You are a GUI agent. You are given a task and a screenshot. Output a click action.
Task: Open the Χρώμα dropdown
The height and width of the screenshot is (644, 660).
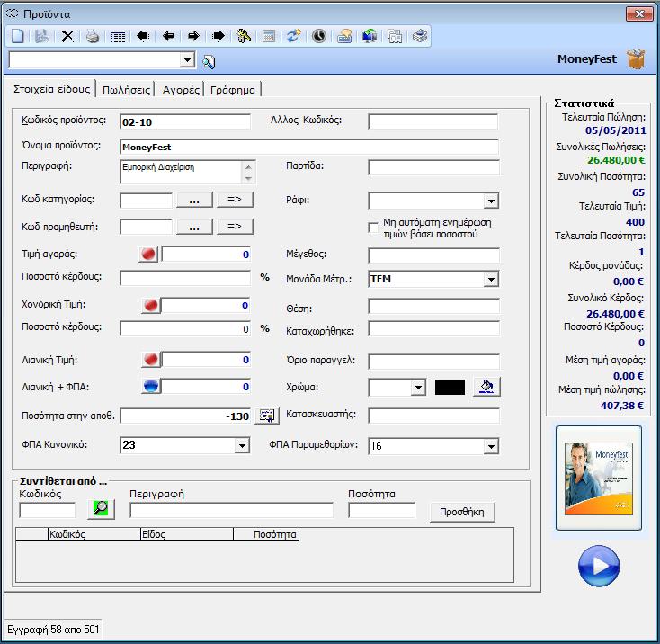tap(418, 388)
